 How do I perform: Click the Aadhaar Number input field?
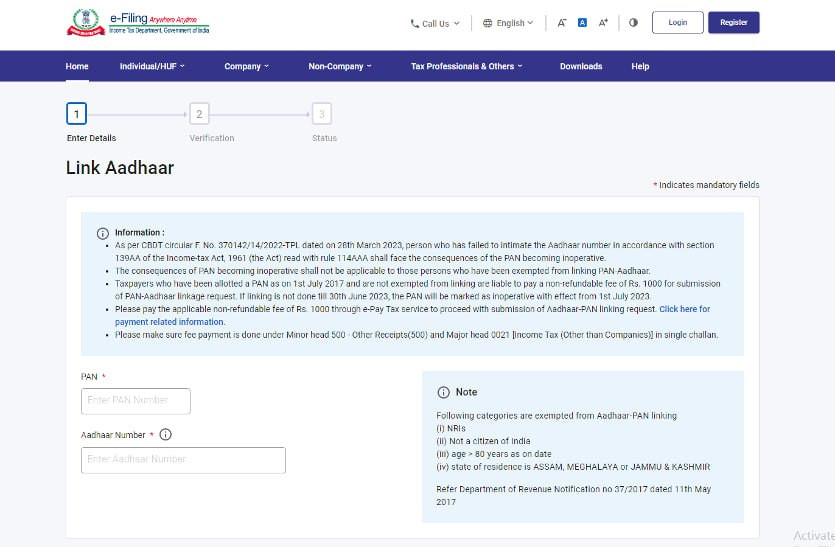coord(183,460)
